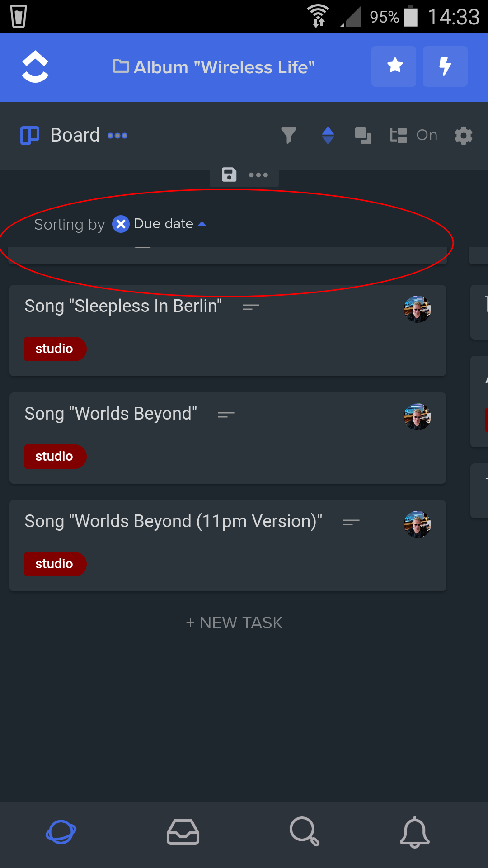Open Board view options three dots

click(117, 136)
